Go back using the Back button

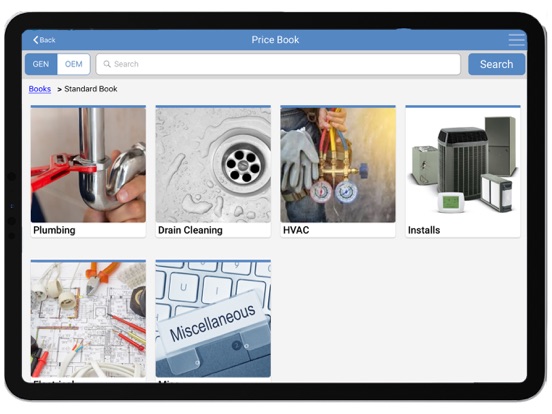point(44,40)
